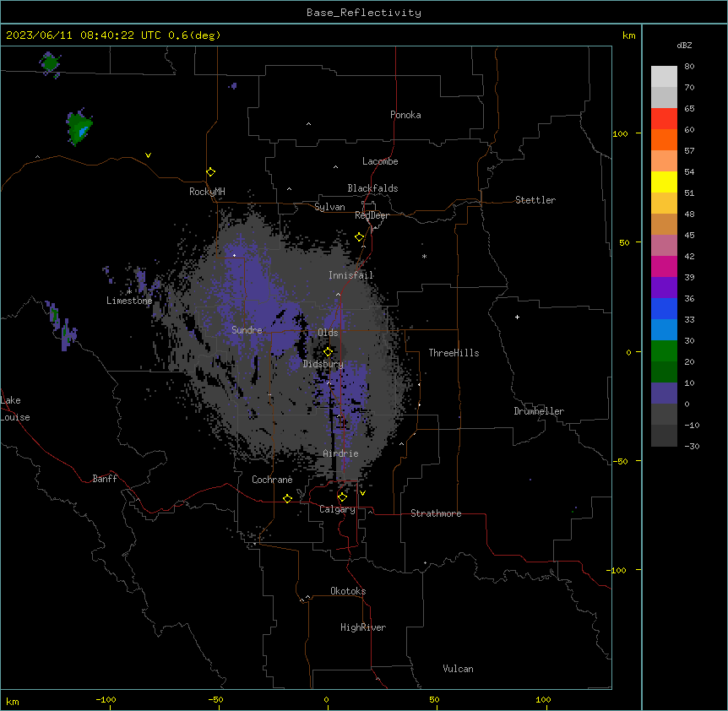Select the bright blue 36-33 dBZ legend swatch
The height and width of the screenshot is (711, 728).
(x=664, y=308)
